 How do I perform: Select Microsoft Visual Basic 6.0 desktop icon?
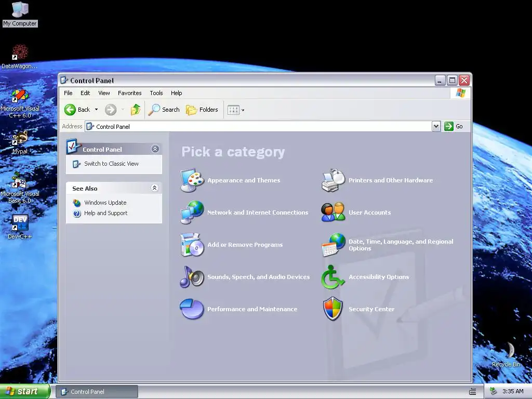(x=20, y=188)
